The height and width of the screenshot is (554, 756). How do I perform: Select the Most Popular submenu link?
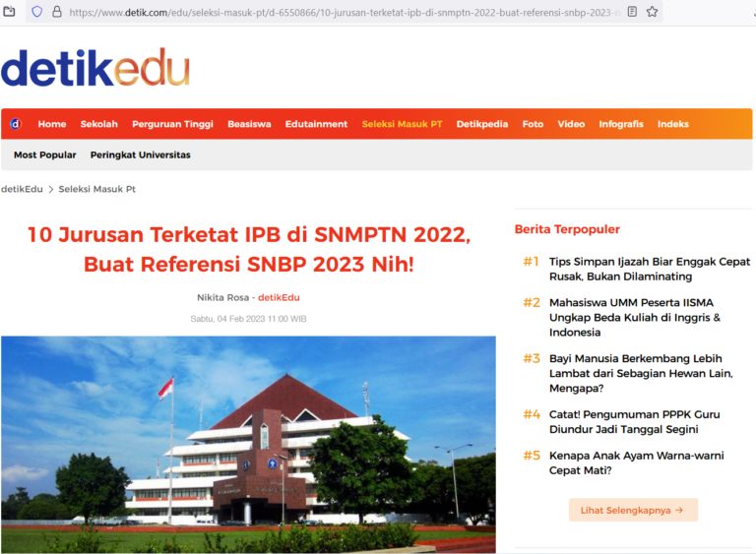pos(45,155)
